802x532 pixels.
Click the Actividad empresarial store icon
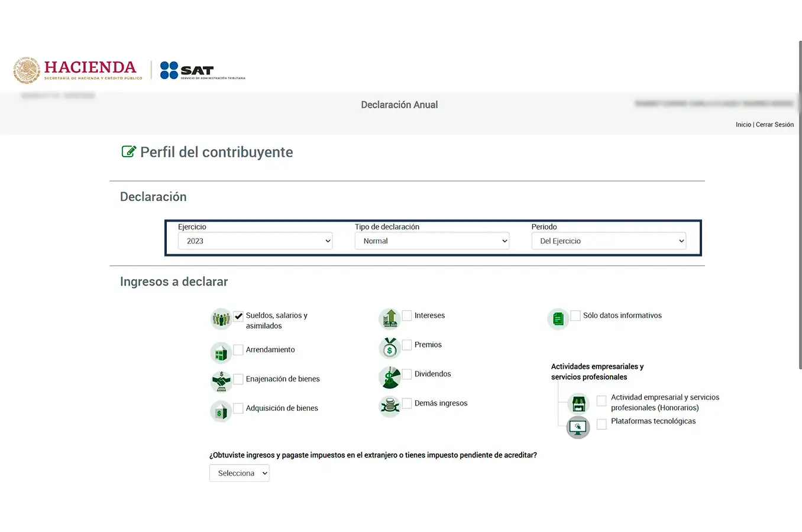578,404
